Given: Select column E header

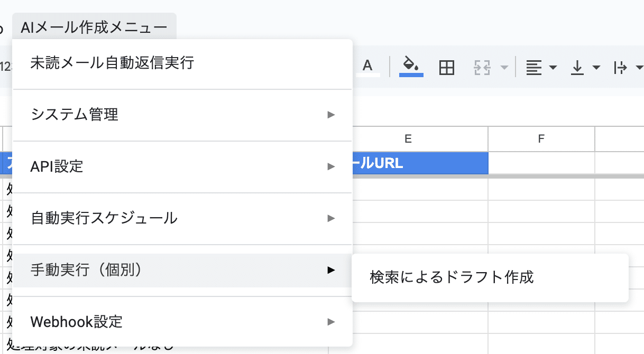Looking at the screenshot, I should pyautogui.click(x=408, y=139).
